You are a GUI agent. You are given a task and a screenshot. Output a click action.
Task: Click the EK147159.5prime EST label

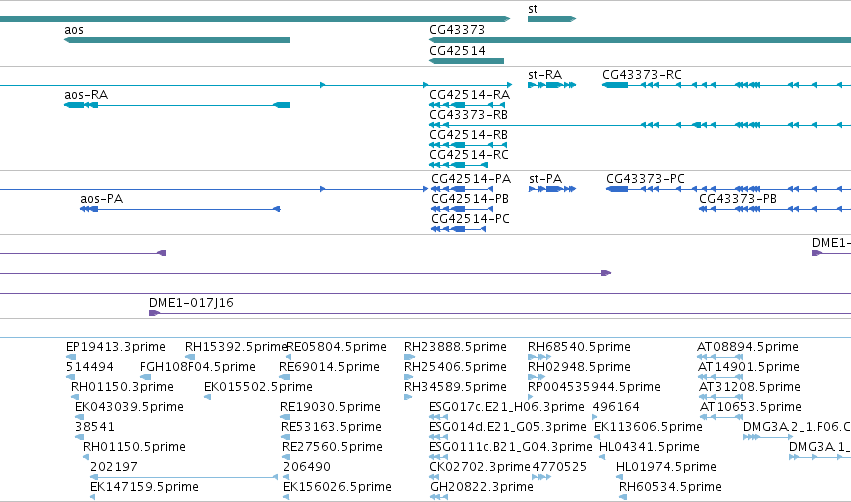pos(144,487)
